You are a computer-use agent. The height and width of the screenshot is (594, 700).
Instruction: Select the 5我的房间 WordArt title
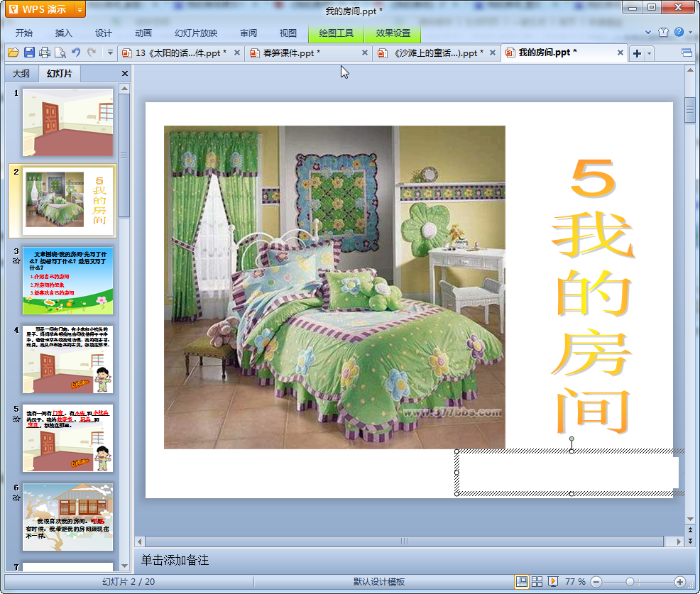[x=594, y=297]
